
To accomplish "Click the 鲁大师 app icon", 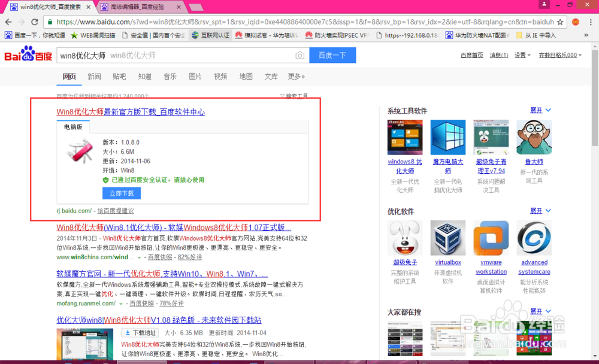I will tap(534, 137).
